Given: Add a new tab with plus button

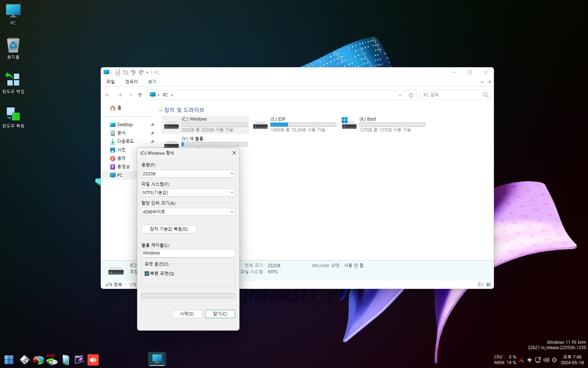Looking at the screenshot, I should tap(490, 82).
